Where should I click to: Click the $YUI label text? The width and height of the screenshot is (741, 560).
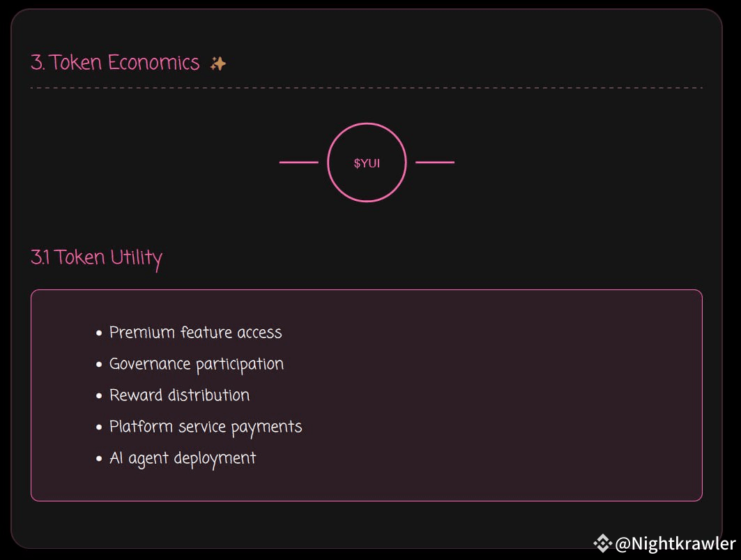point(367,163)
